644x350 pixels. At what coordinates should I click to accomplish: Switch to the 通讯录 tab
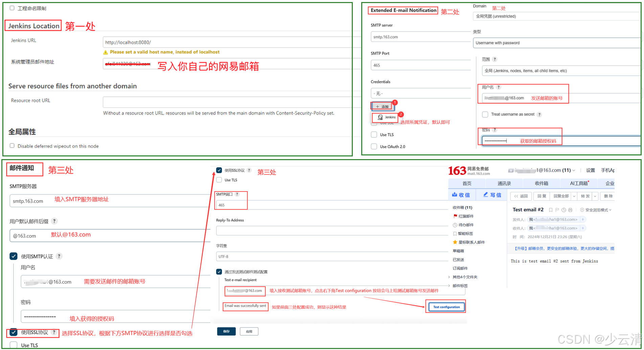(504, 183)
